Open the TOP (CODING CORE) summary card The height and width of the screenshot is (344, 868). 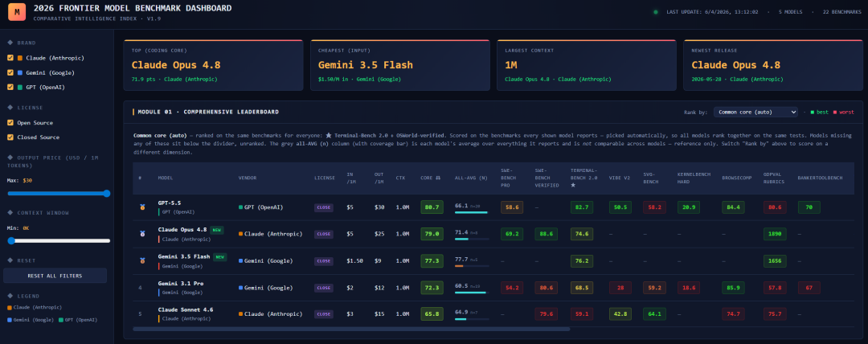coord(213,65)
